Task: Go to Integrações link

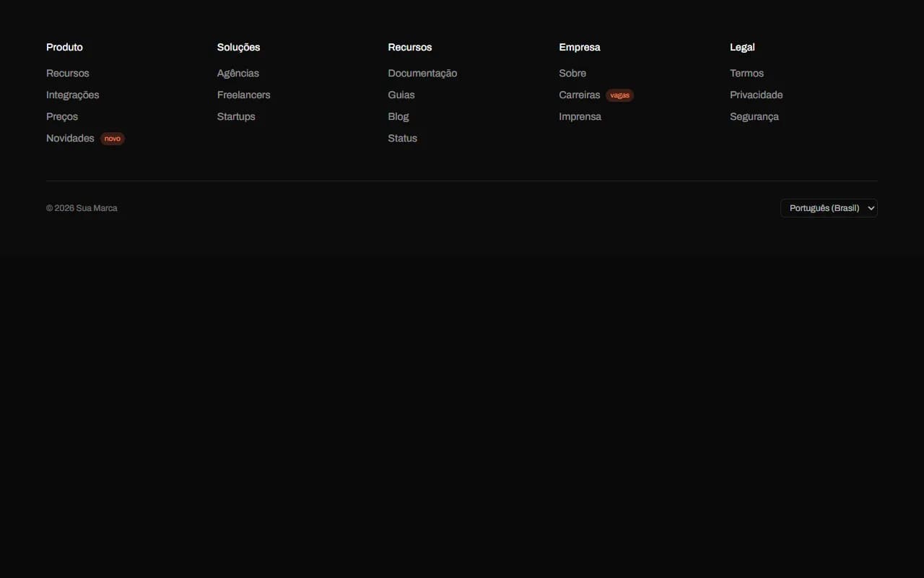Action: coord(73,95)
